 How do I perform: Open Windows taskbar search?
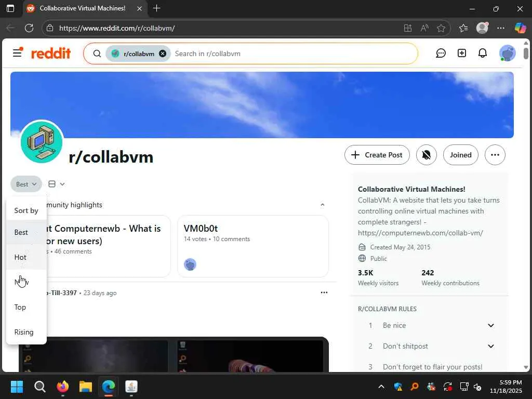pyautogui.click(x=39, y=387)
